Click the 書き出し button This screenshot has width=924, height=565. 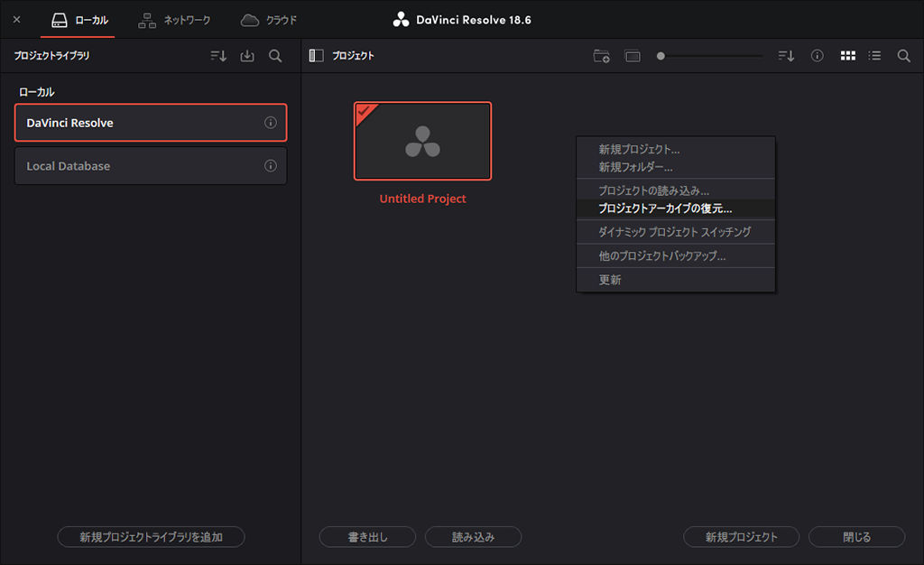(x=368, y=537)
